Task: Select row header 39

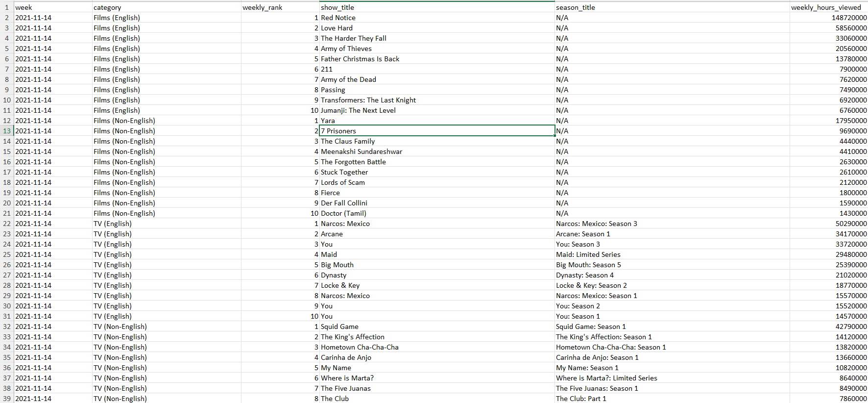Action: click(7, 399)
